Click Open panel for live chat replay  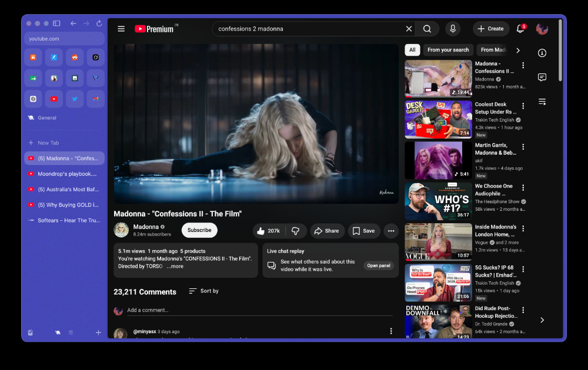tap(378, 265)
